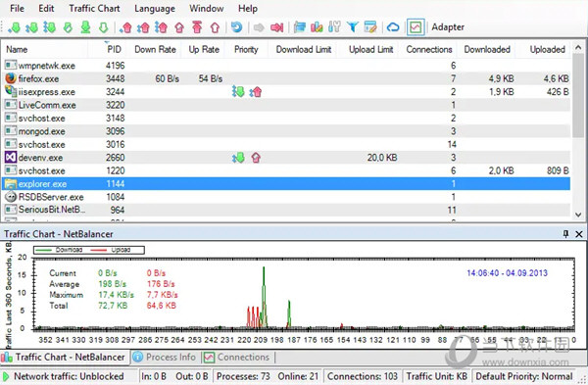Sort by the Downloaded column header

(487, 50)
